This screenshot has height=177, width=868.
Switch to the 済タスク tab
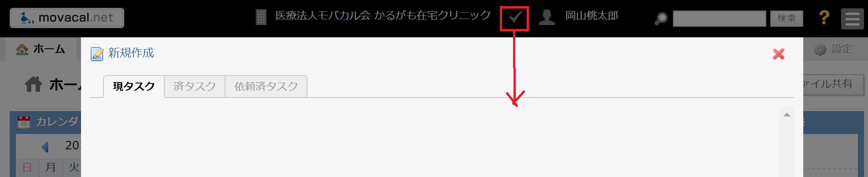(195, 87)
